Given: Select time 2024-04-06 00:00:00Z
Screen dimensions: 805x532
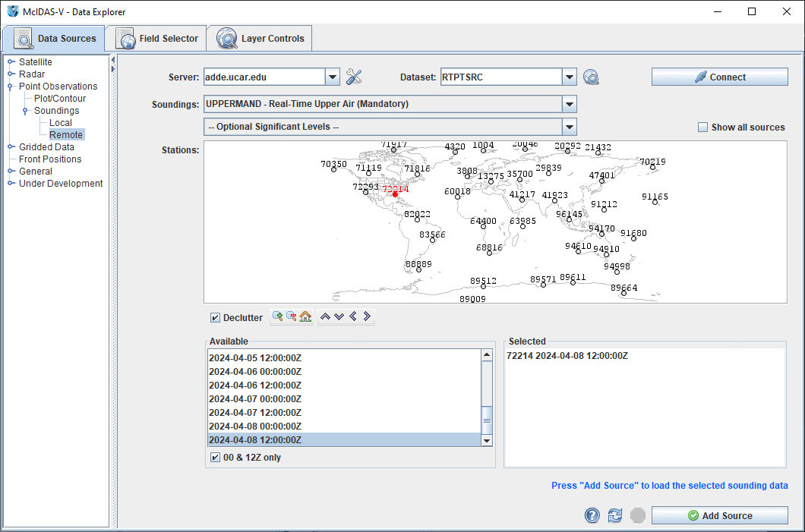Looking at the screenshot, I should [x=344, y=371].
